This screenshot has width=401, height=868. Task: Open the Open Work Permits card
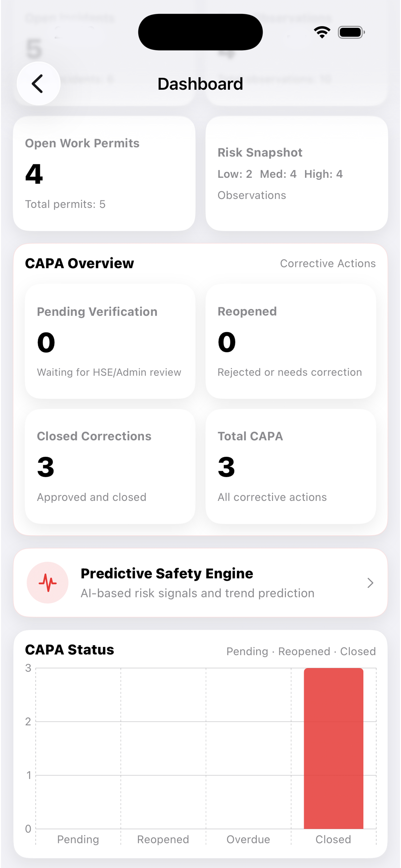(x=104, y=173)
